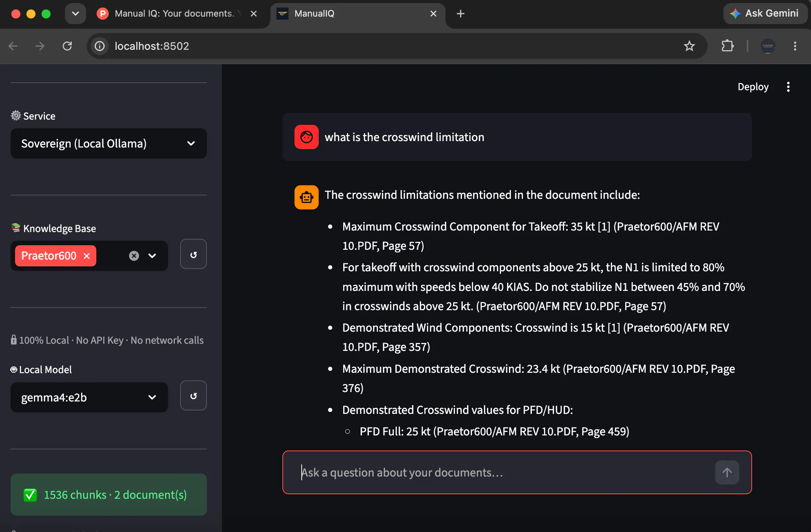Viewport: 811px width, 532px height.
Task: Clear all Knowledge Base selections
Action: pyautogui.click(x=134, y=256)
